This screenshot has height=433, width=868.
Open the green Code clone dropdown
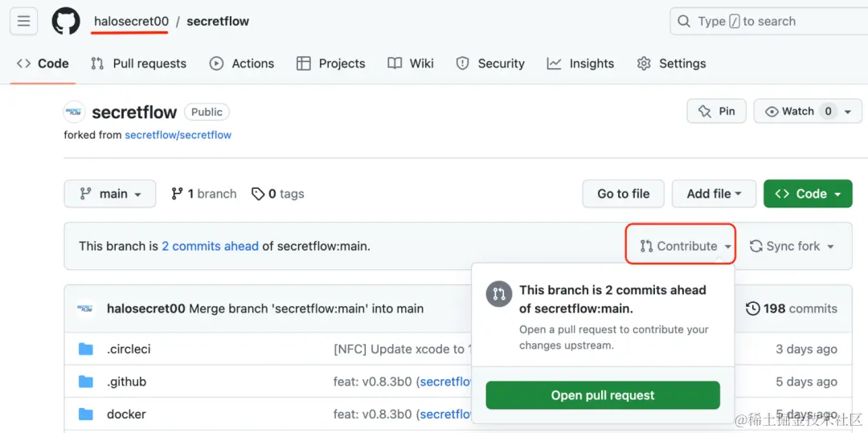point(808,194)
